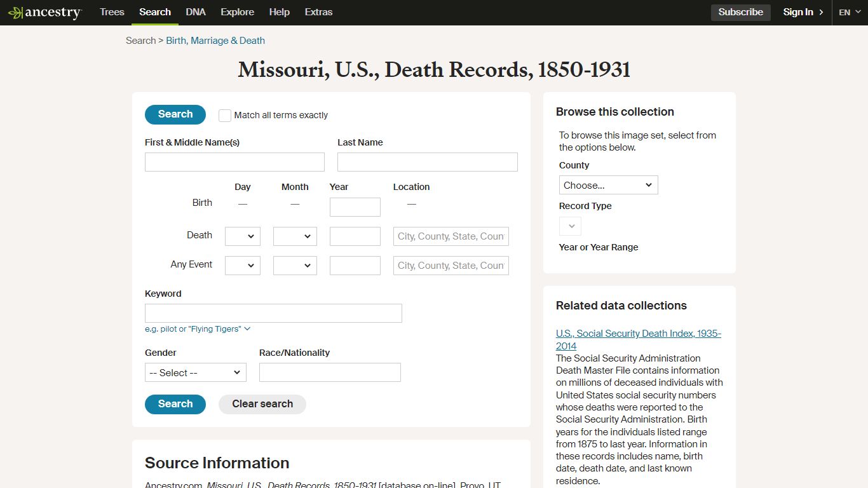Click the bottom Search button
The height and width of the screenshot is (488, 868).
coord(175,404)
